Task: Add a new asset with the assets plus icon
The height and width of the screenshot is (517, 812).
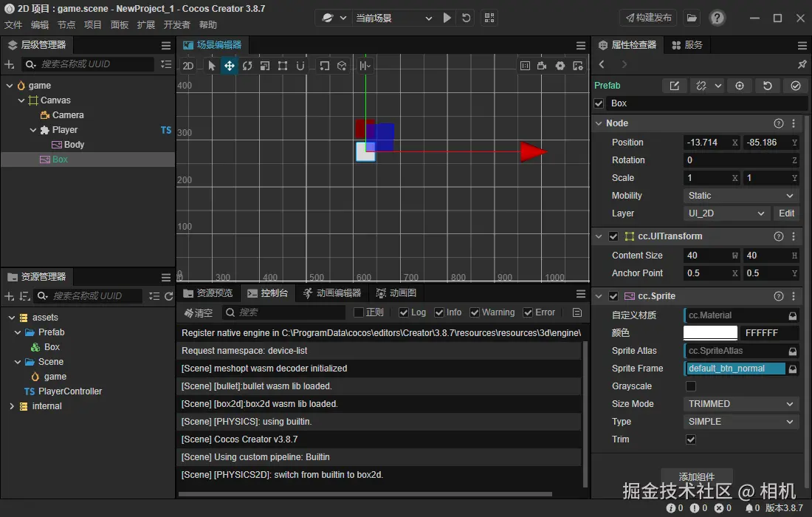Action: (x=10, y=296)
